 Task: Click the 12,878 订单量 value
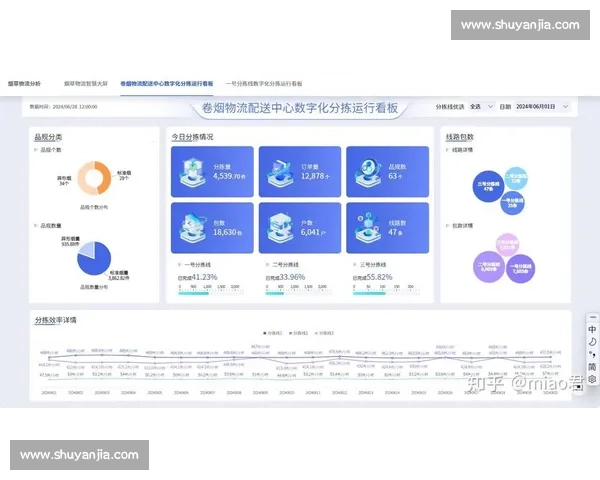(315, 176)
